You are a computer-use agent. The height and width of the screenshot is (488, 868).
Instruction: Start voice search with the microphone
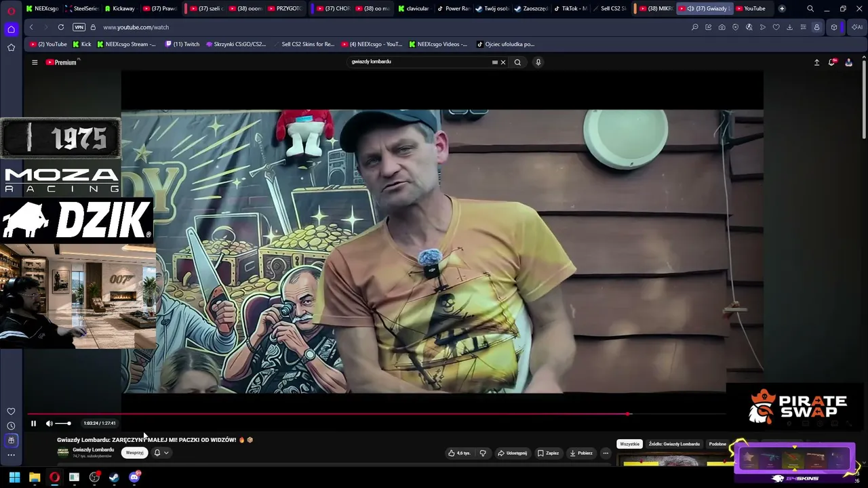538,62
